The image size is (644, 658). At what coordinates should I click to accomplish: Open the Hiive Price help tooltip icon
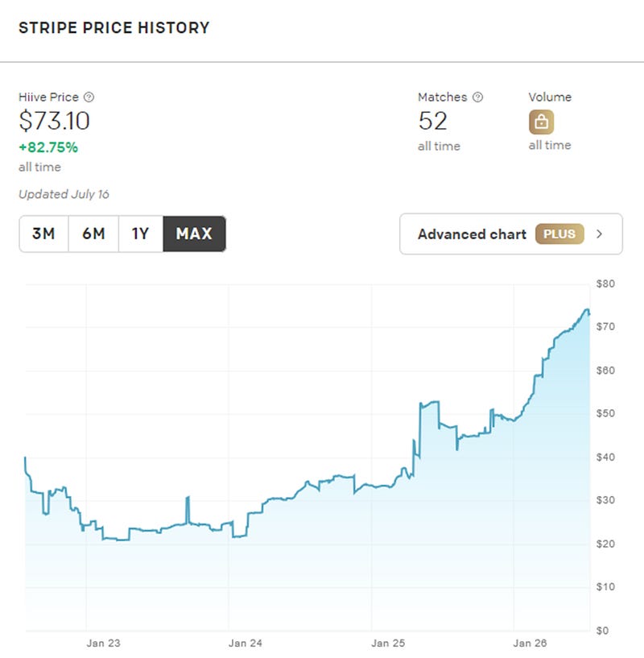pyautogui.click(x=89, y=97)
